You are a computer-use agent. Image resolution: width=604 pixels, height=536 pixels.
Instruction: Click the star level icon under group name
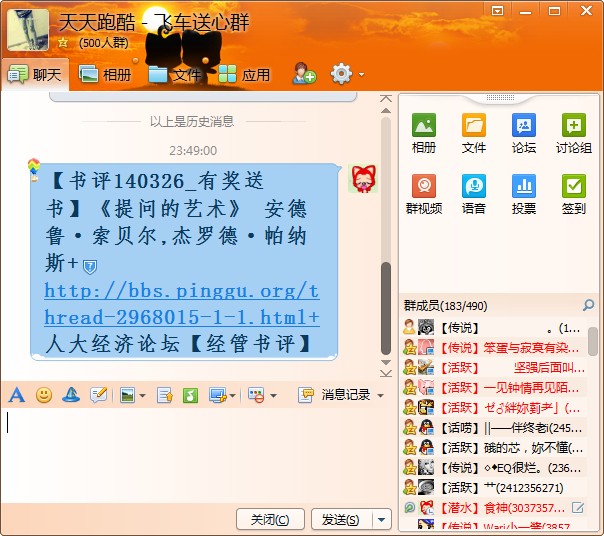point(63,43)
